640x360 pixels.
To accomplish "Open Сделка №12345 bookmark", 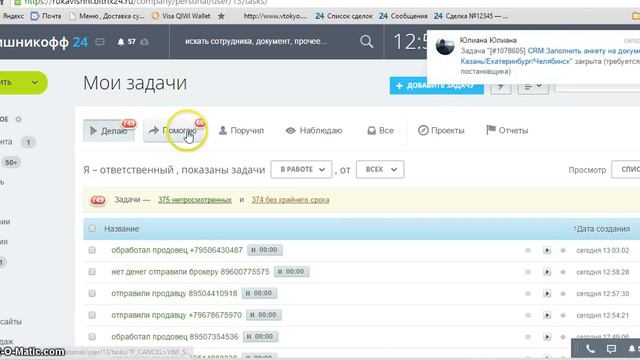I will [471, 16].
